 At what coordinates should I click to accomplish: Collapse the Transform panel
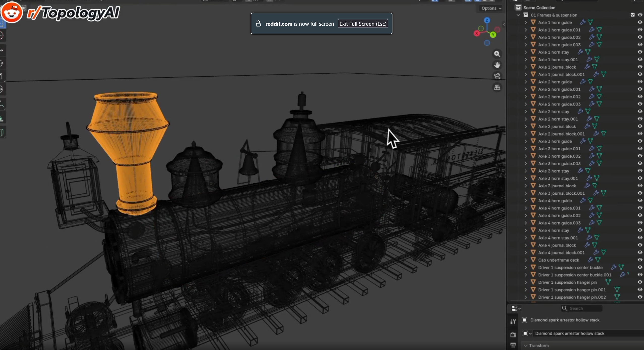pyautogui.click(x=526, y=345)
